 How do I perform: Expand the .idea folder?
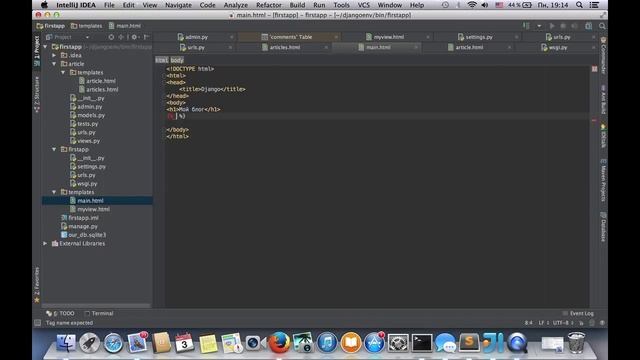pyautogui.click(x=54, y=56)
